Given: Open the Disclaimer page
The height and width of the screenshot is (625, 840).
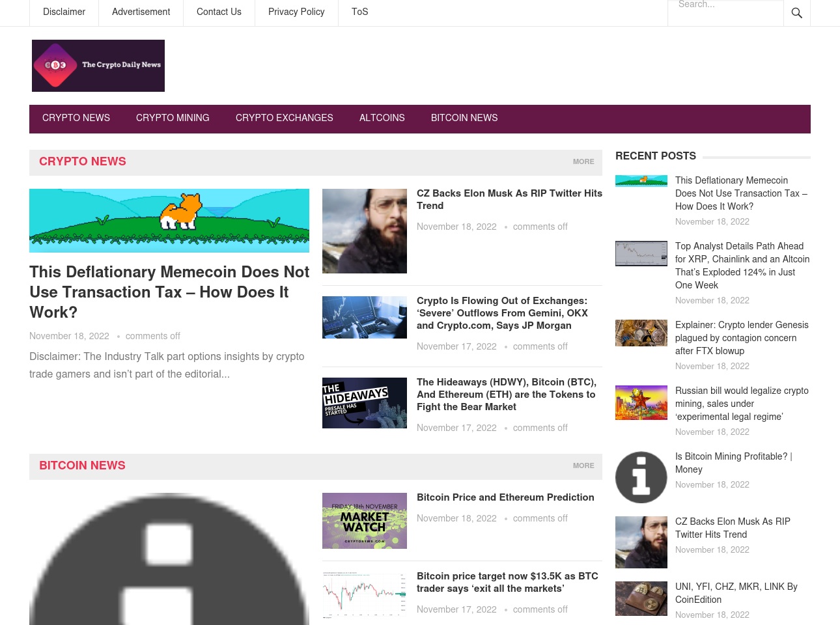Looking at the screenshot, I should pos(64,12).
